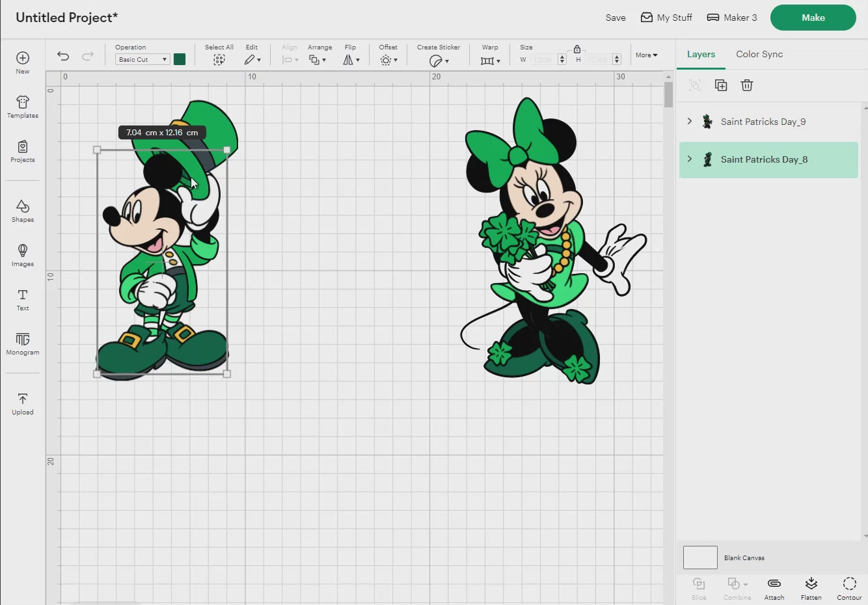Screen dimensions: 868x605
Task: Open the Shapes tool
Action: tap(23, 211)
